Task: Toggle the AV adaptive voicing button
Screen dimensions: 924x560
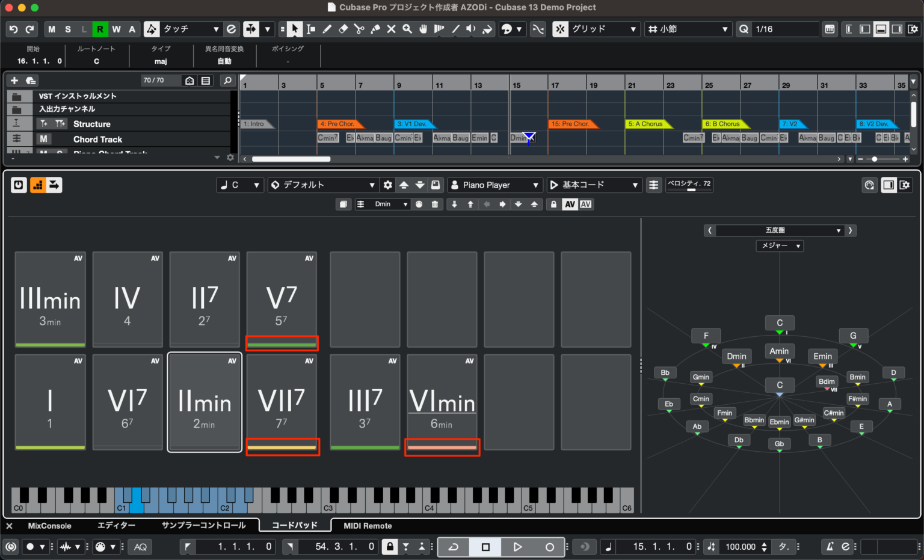Action: click(x=570, y=205)
